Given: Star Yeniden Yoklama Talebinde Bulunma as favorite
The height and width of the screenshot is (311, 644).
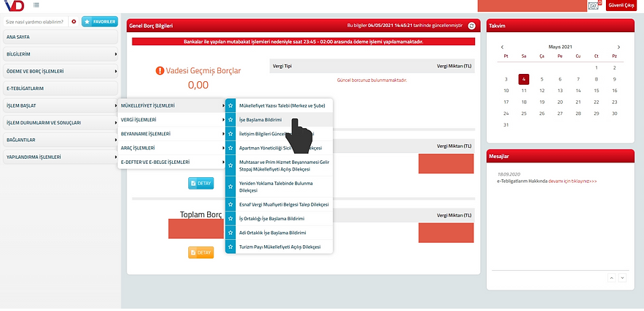Looking at the screenshot, I should tap(231, 187).
